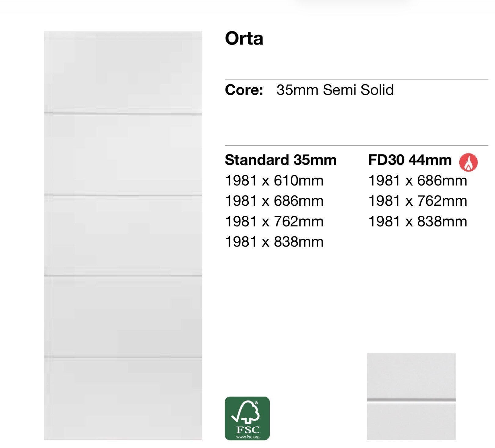
Task: Choose FD30 size 1981 x 686mm
Action: [x=418, y=180]
